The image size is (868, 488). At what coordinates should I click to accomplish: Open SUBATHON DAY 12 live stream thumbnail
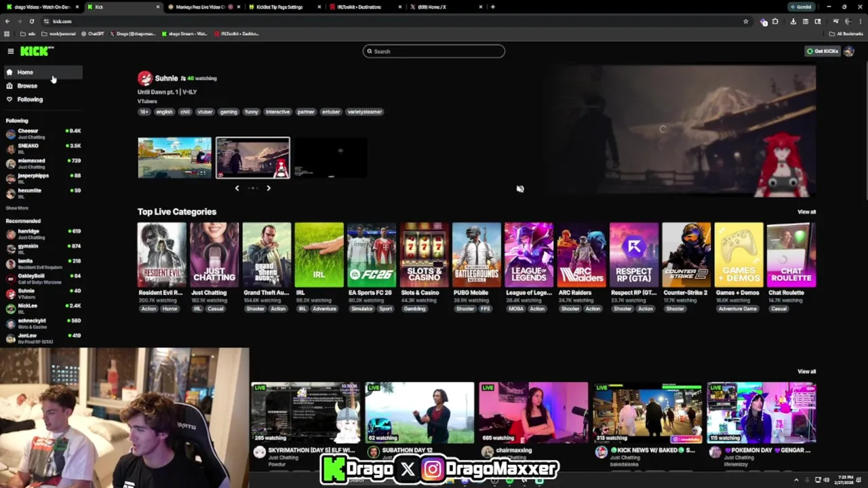[x=420, y=413]
